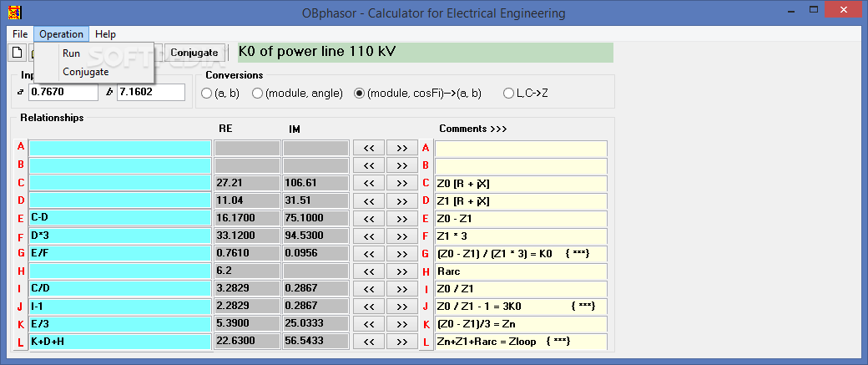Click formula field D*3 in row F
This screenshot has width=868, height=365.
[120, 236]
